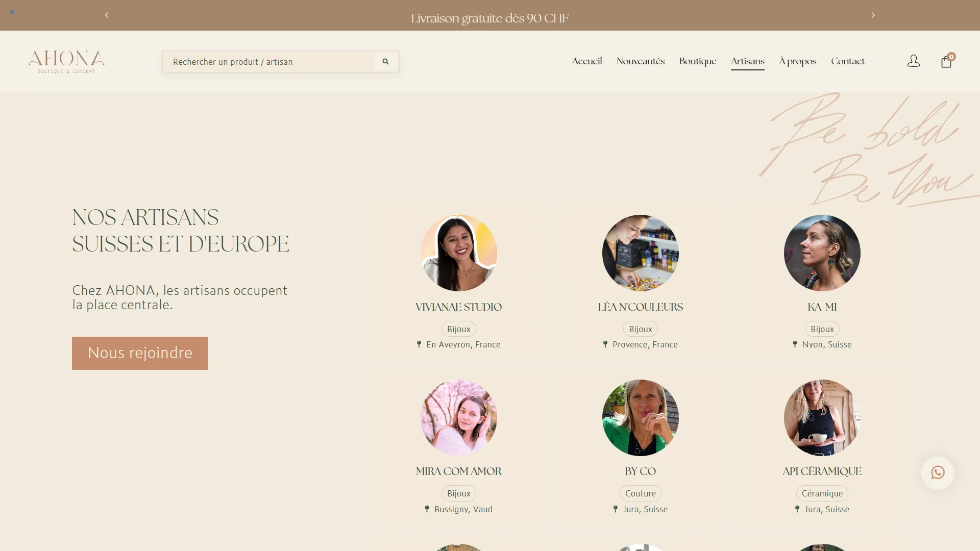Click inside the product search field
Screen dimensions: 980x551
268,62
